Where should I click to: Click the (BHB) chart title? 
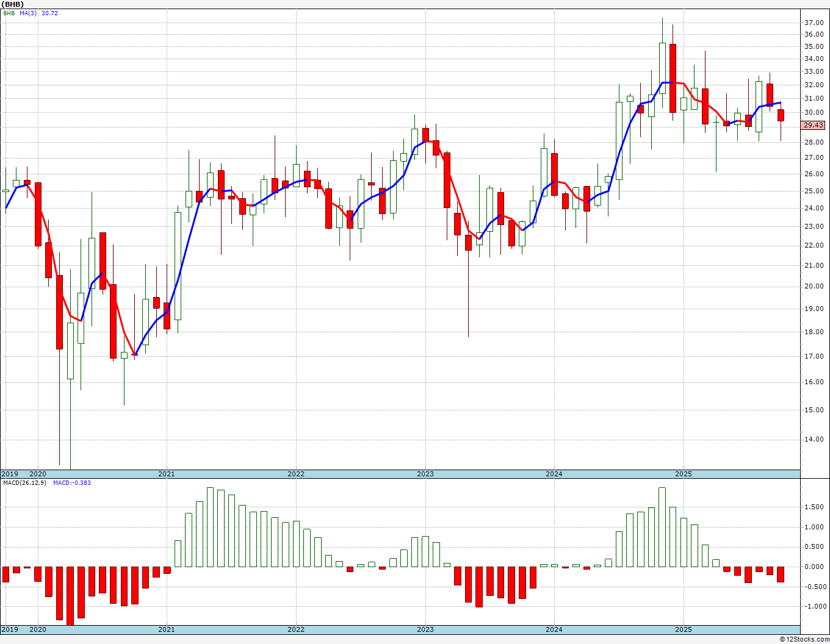pos(12,4)
